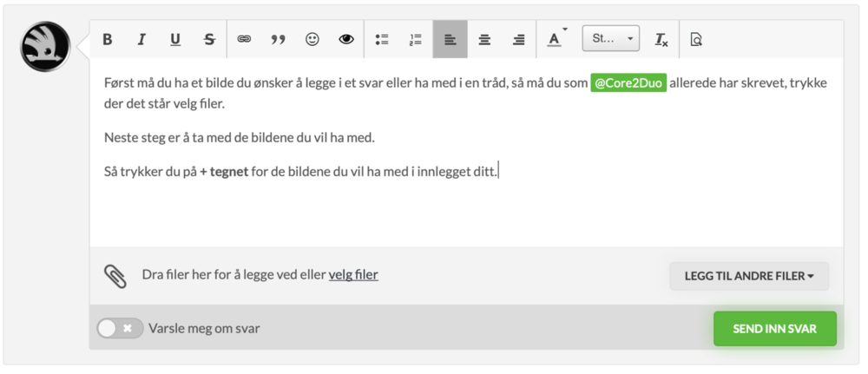Open the emoji smiley picker

312,39
